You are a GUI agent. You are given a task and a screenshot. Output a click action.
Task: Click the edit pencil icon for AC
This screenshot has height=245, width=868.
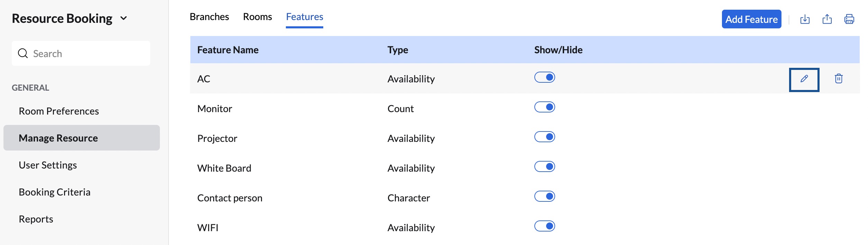(804, 79)
